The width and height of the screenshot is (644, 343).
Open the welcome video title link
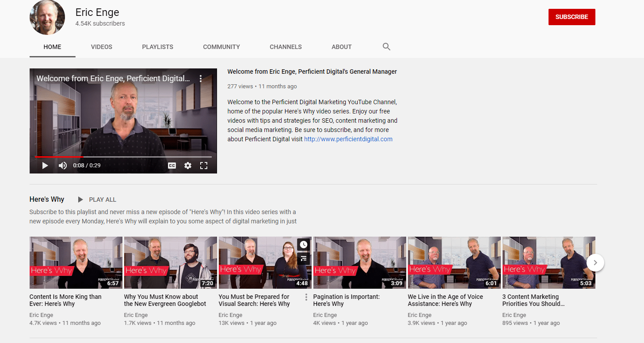312,72
